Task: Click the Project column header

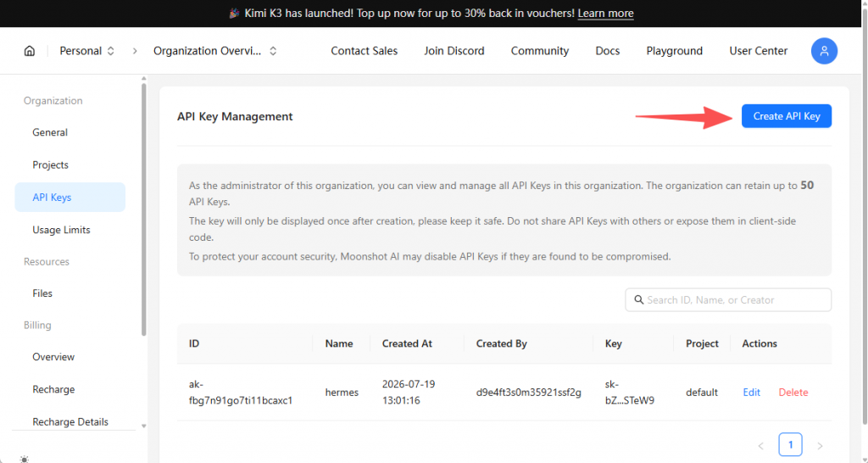Action: [x=702, y=343]
